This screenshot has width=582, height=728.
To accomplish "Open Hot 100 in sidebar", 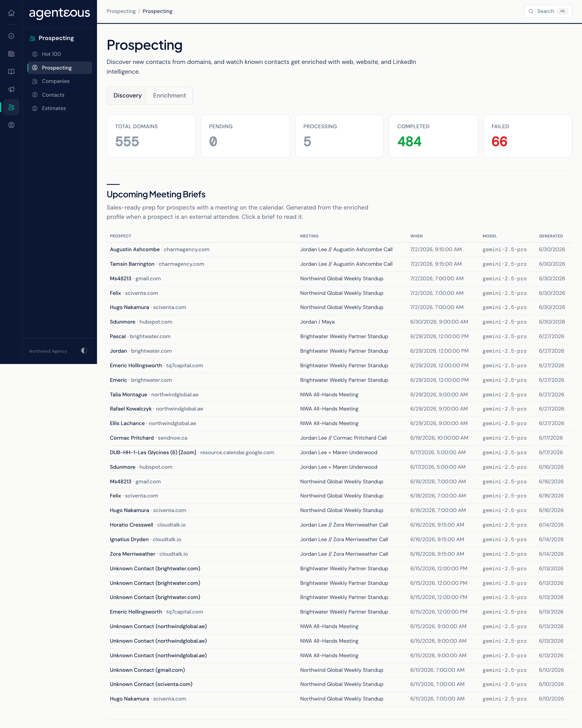I will coord(60,54).
